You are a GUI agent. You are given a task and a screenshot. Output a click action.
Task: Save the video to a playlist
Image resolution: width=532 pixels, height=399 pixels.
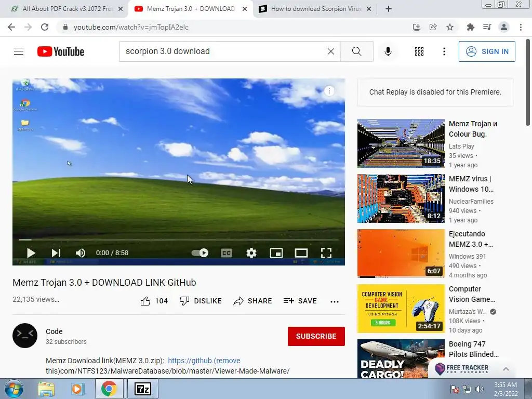click(x=300, y=301)
